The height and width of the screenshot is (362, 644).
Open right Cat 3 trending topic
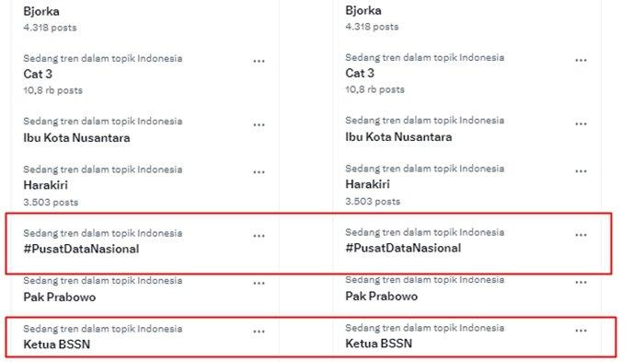point(360,73)
